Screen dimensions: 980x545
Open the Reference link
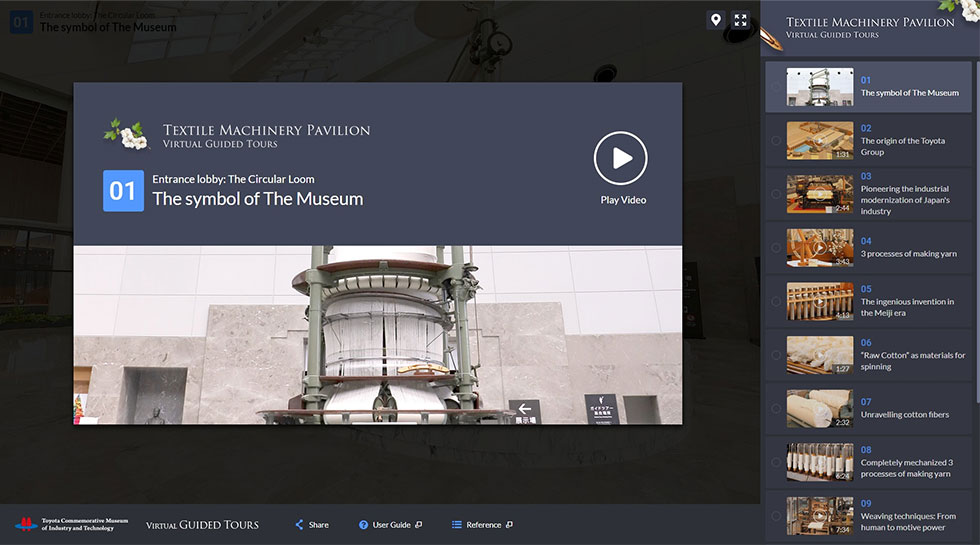point(484,525)
